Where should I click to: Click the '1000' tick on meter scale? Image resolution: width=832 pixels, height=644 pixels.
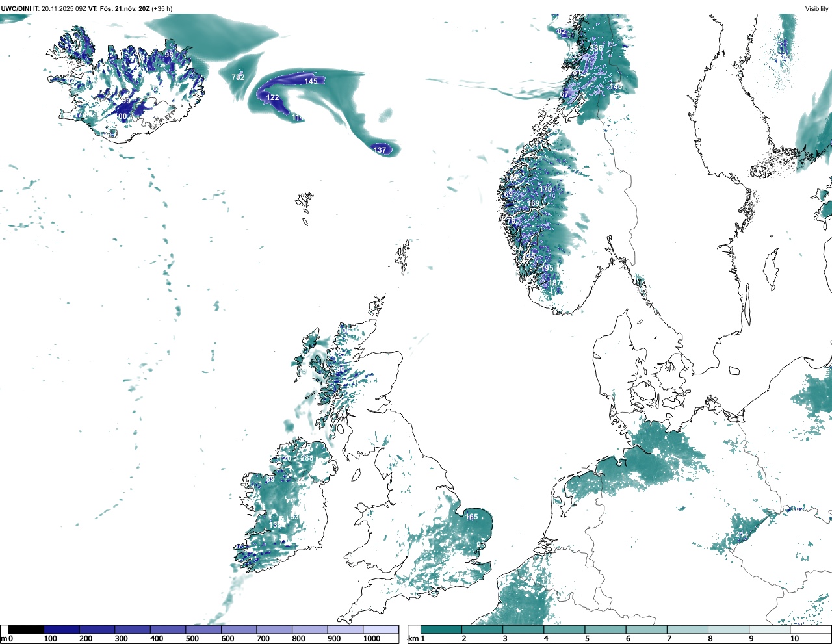pyautogui.click(x=372, y=639)
